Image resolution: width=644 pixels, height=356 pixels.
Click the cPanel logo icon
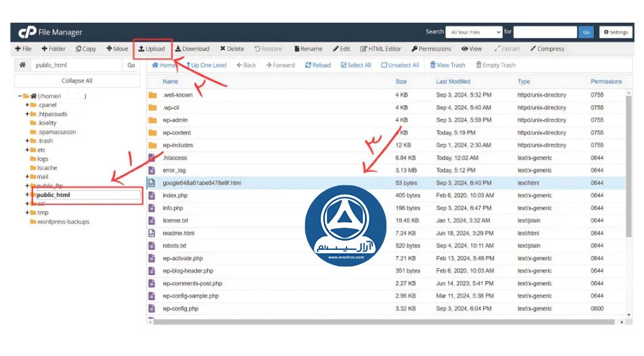27,32
